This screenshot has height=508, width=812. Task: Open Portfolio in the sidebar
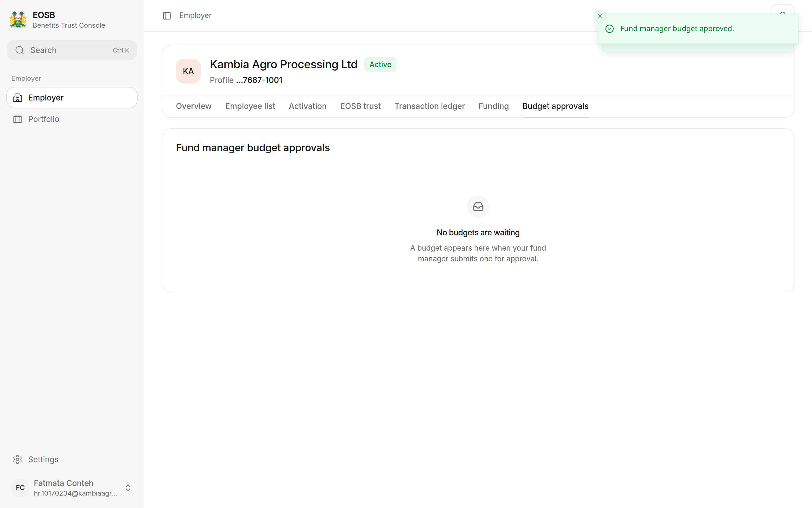click(x=72, y=119)
